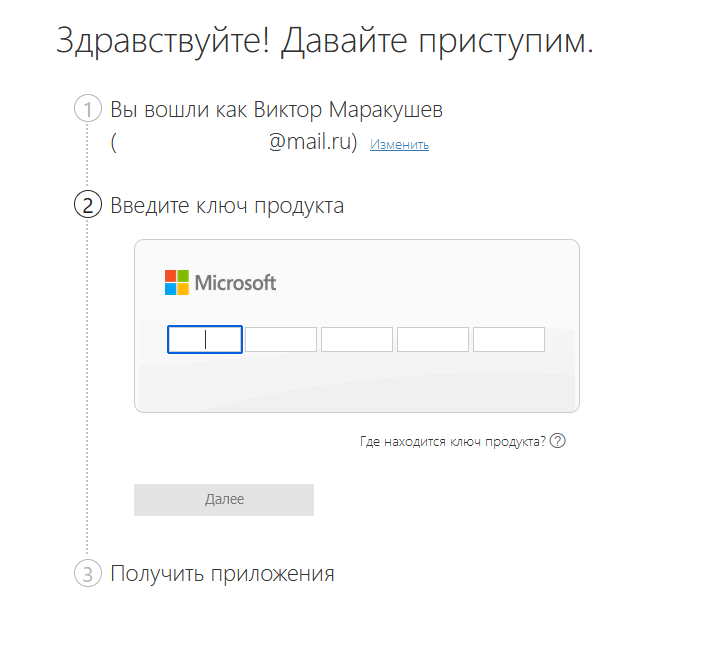
Task: Activate the fourth product key field
Action: click(x=433, y=340)
